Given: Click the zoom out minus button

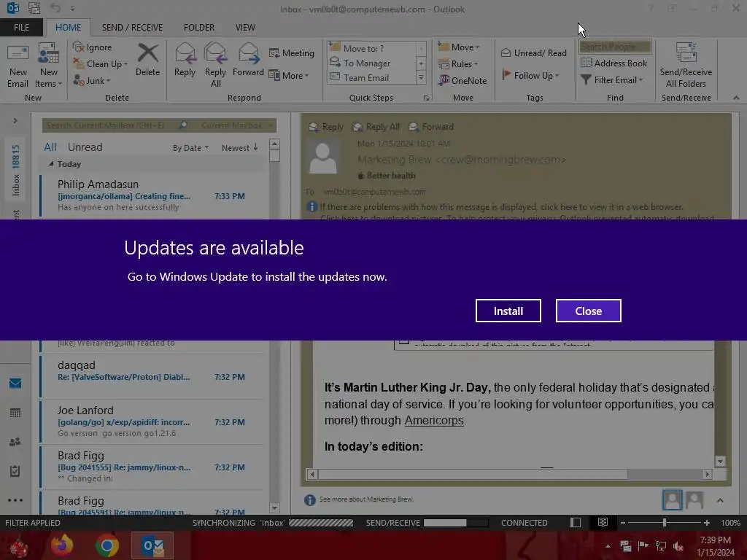Looking at the screenshot, I should (x=622, y=523).
